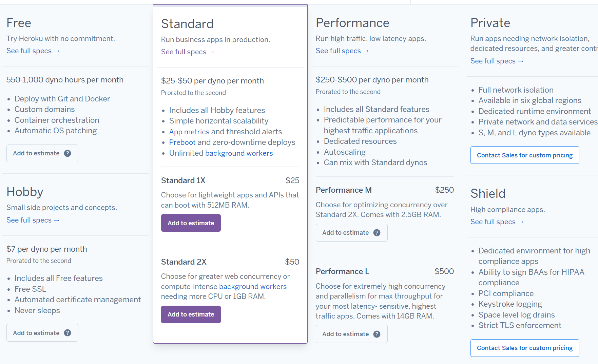See full specs for Shield plan
598x364 pixels.
(x=497, y=222)
